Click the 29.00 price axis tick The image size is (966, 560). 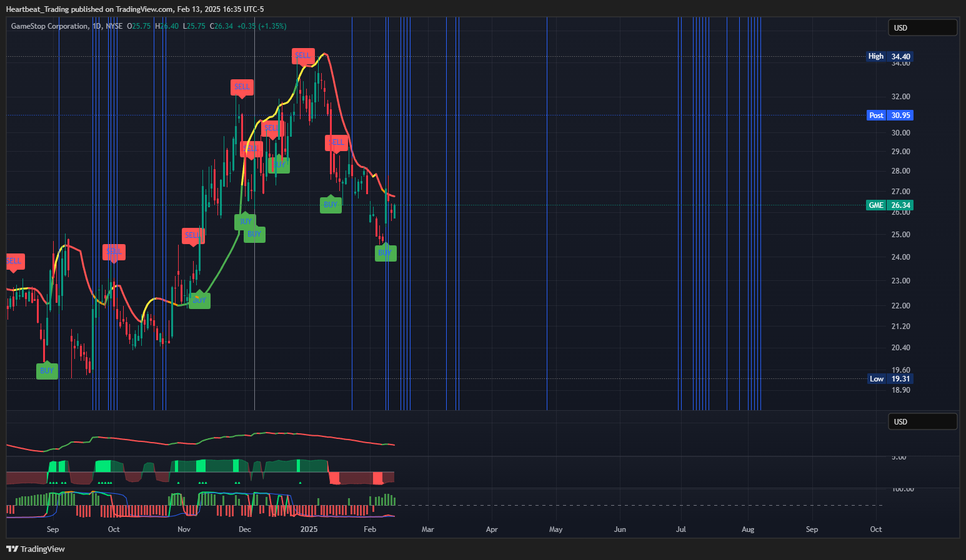900,152
